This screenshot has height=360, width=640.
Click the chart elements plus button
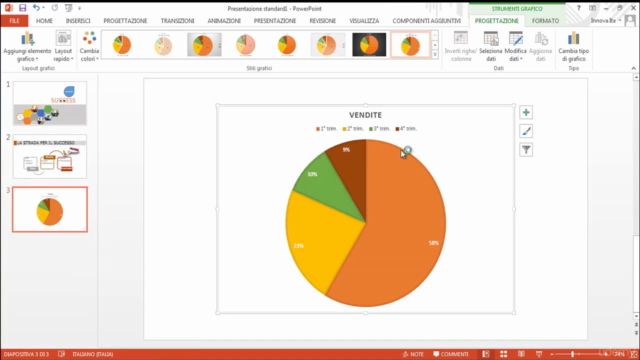pos(526,112)
